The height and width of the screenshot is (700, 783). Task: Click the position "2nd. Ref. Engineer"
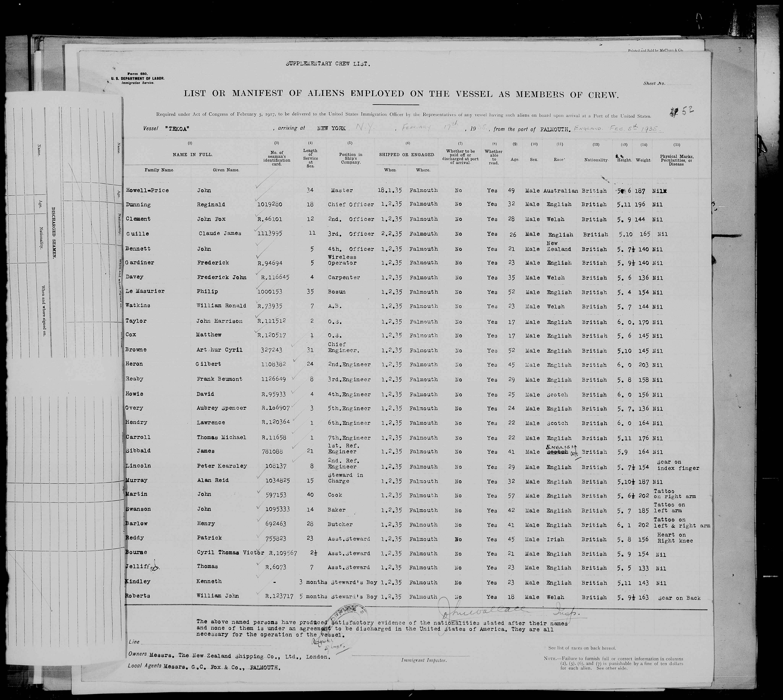click(x=344, y=464)
